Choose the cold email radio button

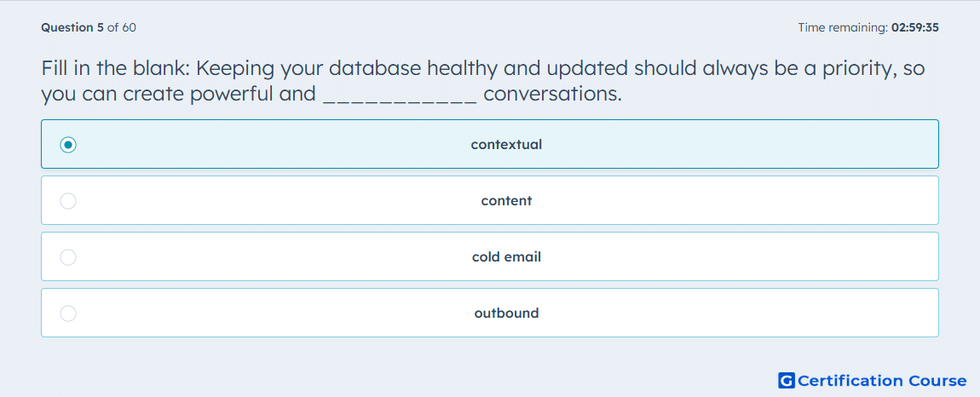68,257
